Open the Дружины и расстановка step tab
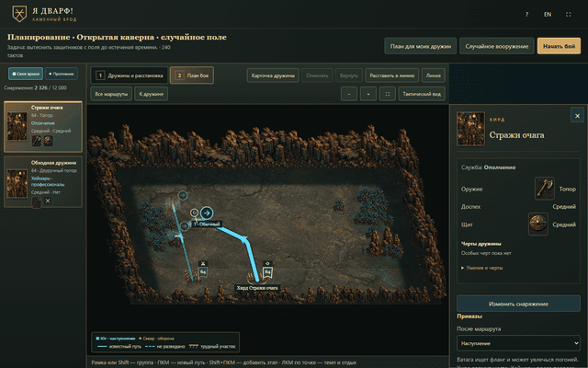The height and width of the screenshot is (368, 588). (130, 75)
